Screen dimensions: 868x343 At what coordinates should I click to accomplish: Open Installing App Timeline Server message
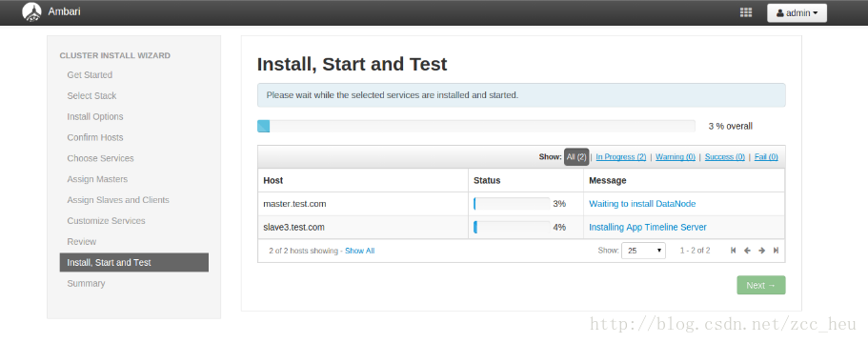[648, 228]
